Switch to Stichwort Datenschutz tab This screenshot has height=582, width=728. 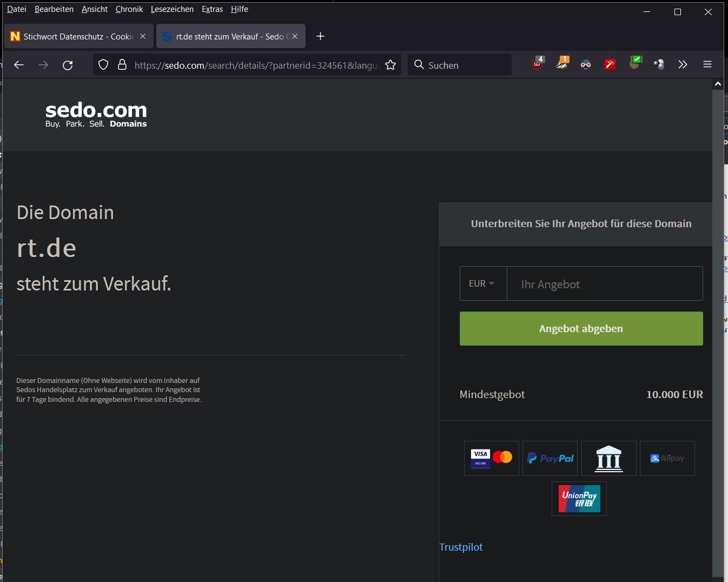coord(78,36)
